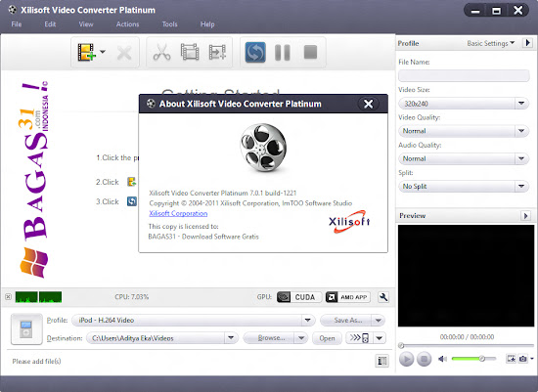Image resolution: width=538 pixels, height=392 pixels.
Task: Click the Pause conversion icon
Action: pyautogui.click(x=283, y=53)
